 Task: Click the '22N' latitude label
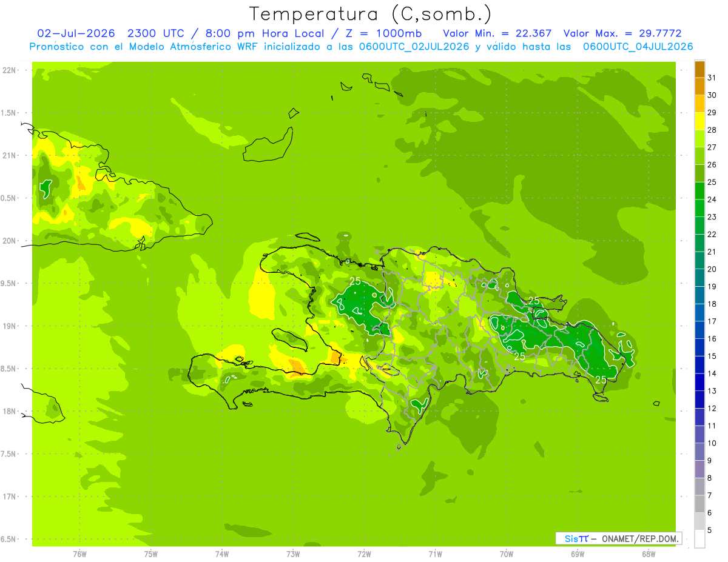click(9, 70)
